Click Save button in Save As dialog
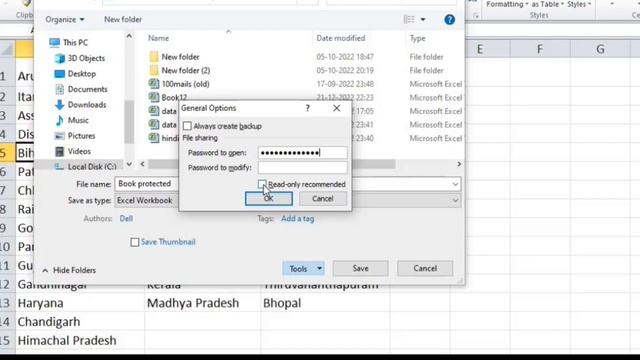The image size is (640, 360). 360,268
